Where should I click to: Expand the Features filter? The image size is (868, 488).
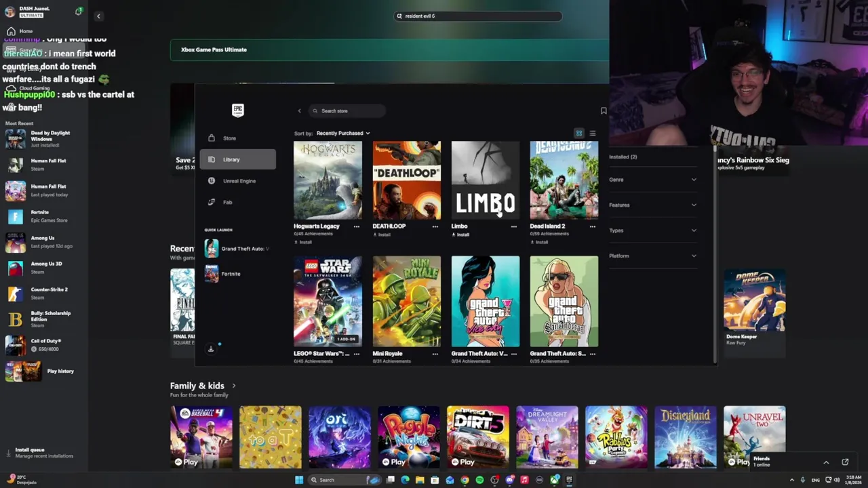(652, 205)
